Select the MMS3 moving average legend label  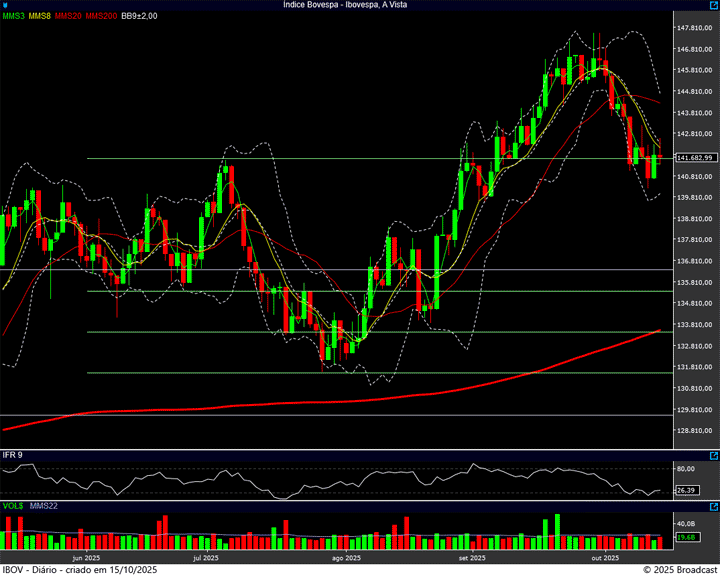point(13,17)
